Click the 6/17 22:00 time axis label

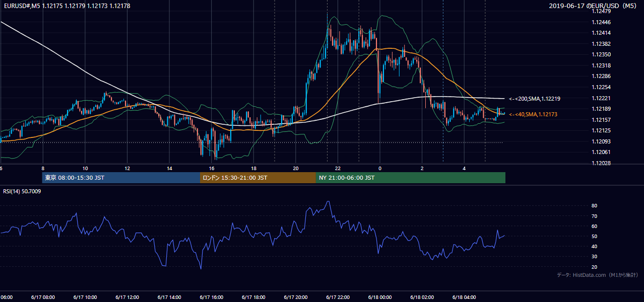click(338, 297)
